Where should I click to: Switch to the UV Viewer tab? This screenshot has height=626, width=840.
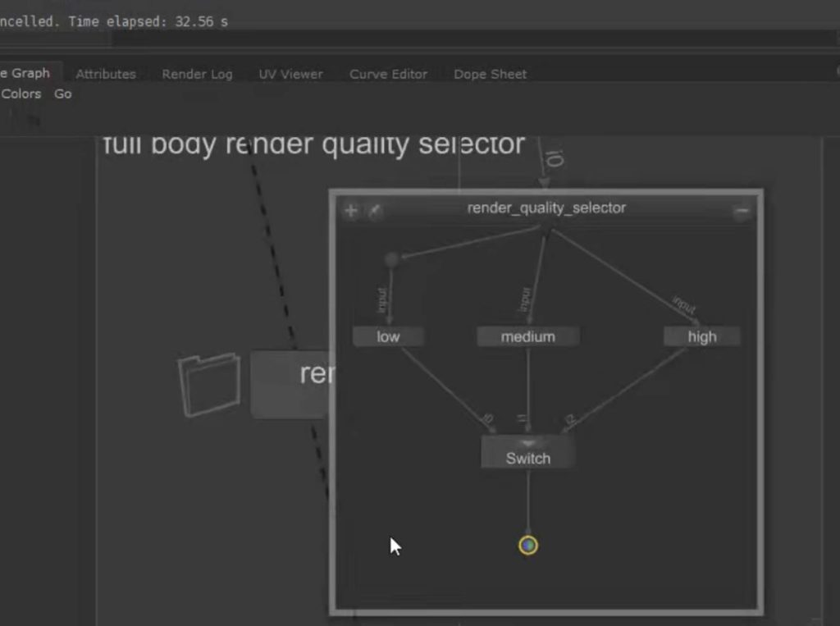290,74
